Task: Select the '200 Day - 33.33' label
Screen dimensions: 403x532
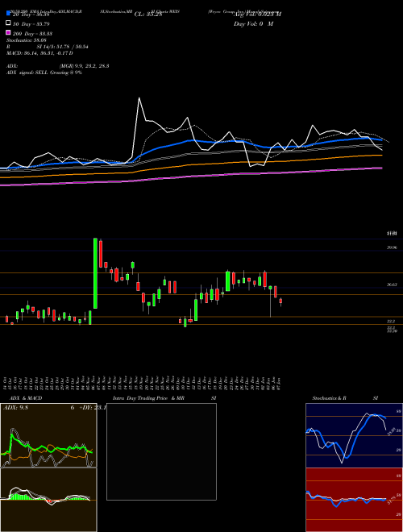Action: (x=32, y=34)
